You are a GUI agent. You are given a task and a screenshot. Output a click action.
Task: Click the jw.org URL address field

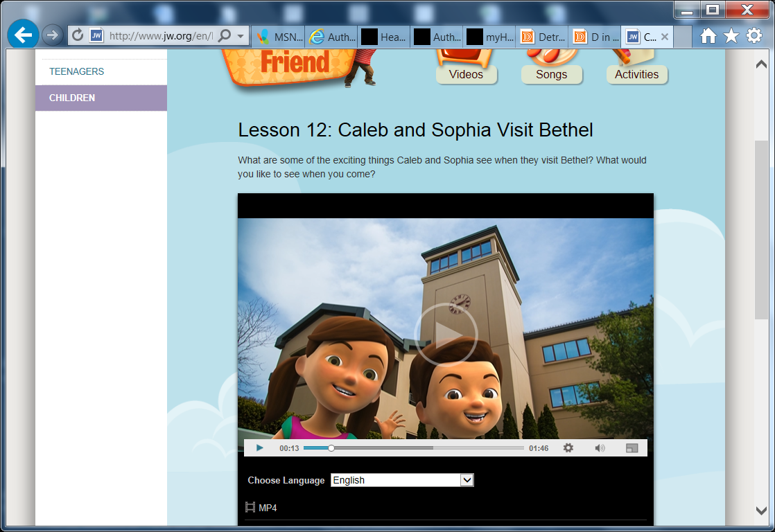click(x=161, y=35)
